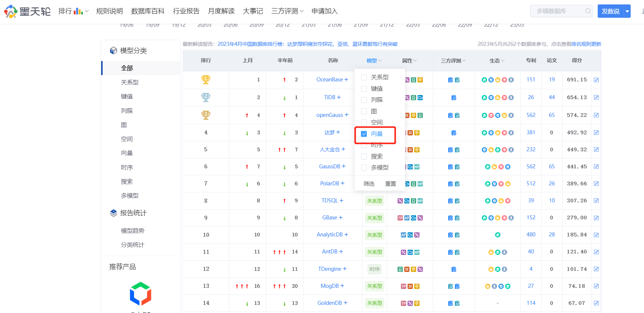Click the 筛选 filter button
644x313 pixels.
[369, 184]
